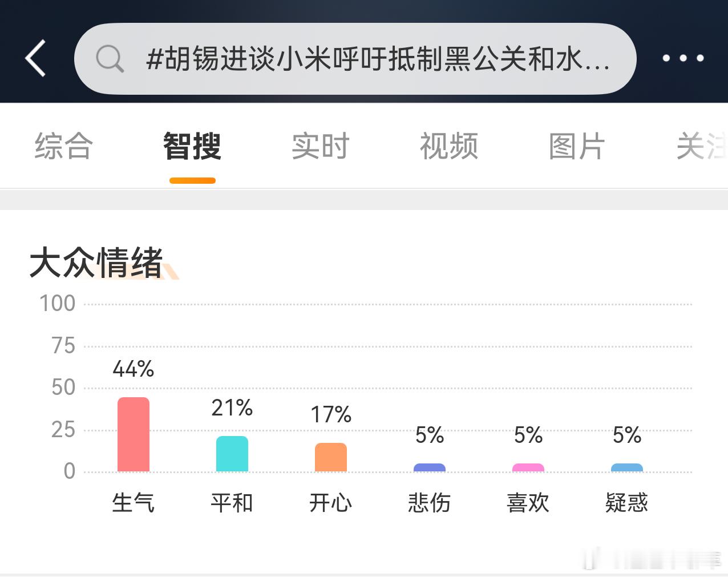This screenshot has height=577, width=728.
Task: Open the three-dot more options menu
Action: click(x=683, y=58)
